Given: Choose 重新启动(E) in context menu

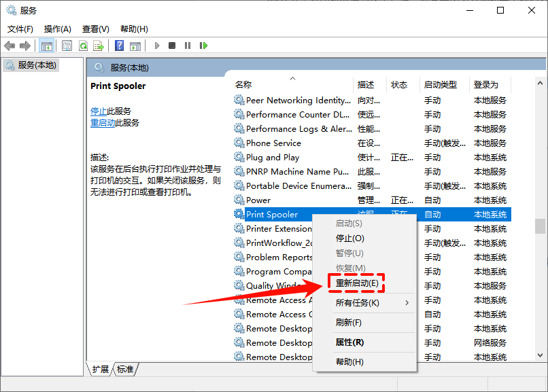Looking at the screenshot, I should pyautogui.click(x=357, y=283).
